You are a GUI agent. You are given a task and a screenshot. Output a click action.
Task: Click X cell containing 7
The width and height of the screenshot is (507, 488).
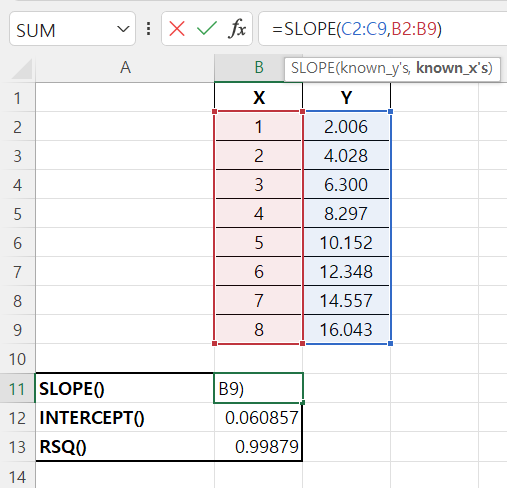[x=259, y=301]
